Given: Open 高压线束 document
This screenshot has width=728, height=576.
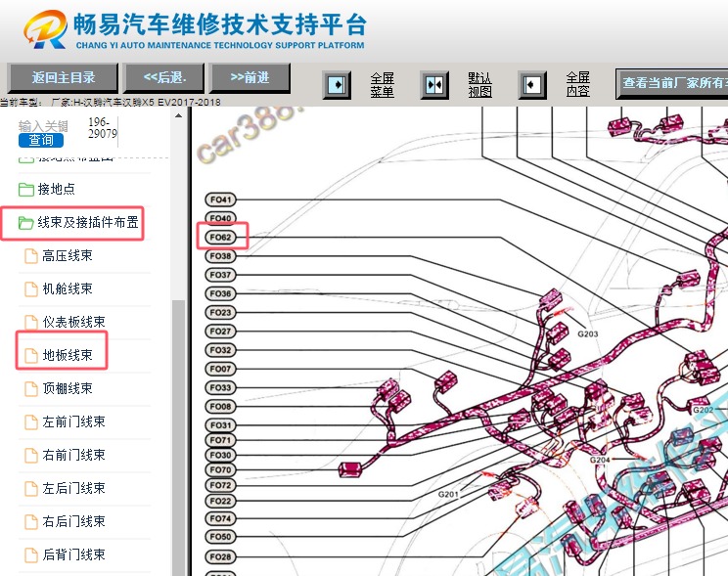Looking at the screenshot, I should [x=68, y=256].
